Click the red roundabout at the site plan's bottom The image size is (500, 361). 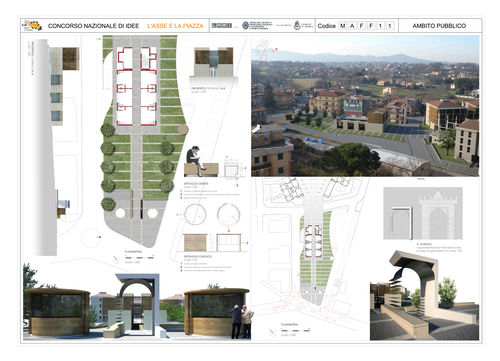point(295,302)
